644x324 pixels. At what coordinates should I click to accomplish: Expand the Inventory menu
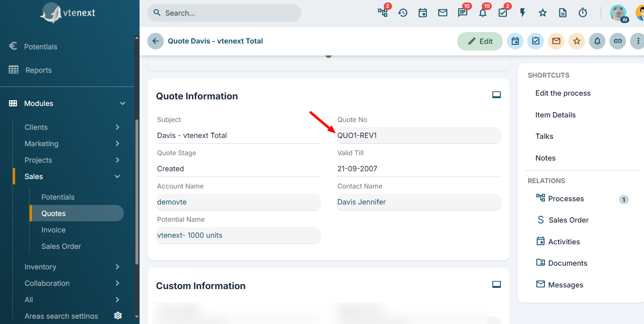pos(72,267)
